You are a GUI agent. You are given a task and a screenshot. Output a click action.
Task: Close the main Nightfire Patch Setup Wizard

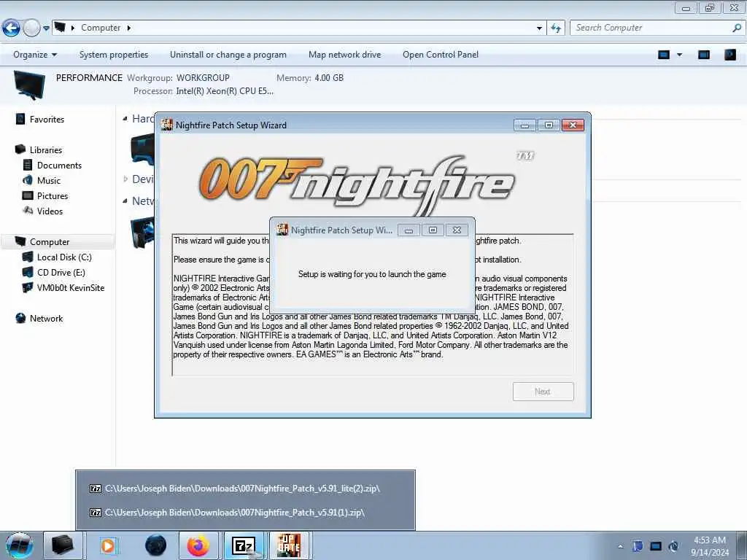click(573, 125)
